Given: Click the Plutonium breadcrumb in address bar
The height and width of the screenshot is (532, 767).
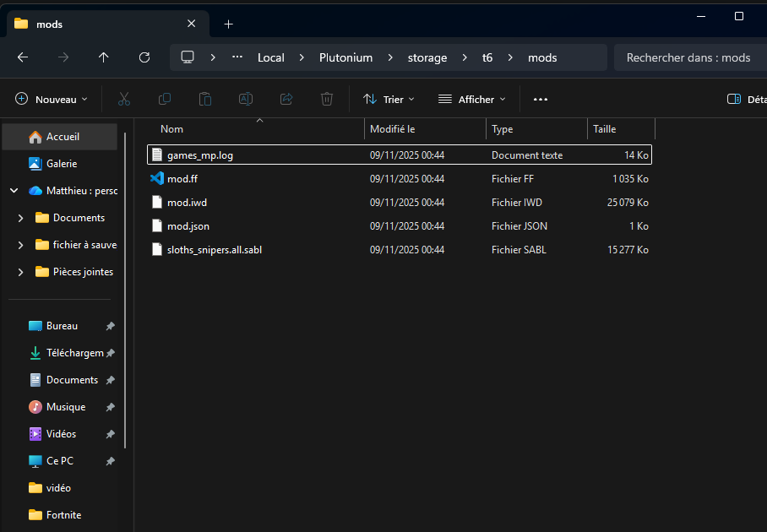Looking at the screenshot, I should (345, 57).
